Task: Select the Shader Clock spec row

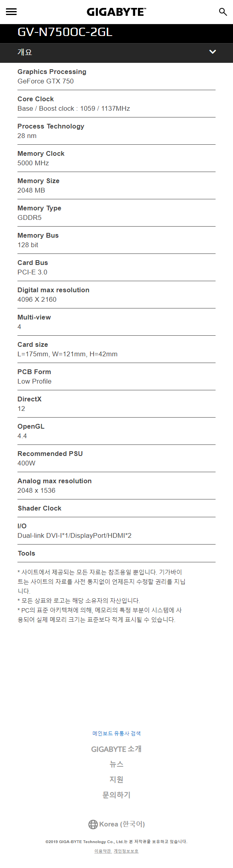Action: point(116,508)
